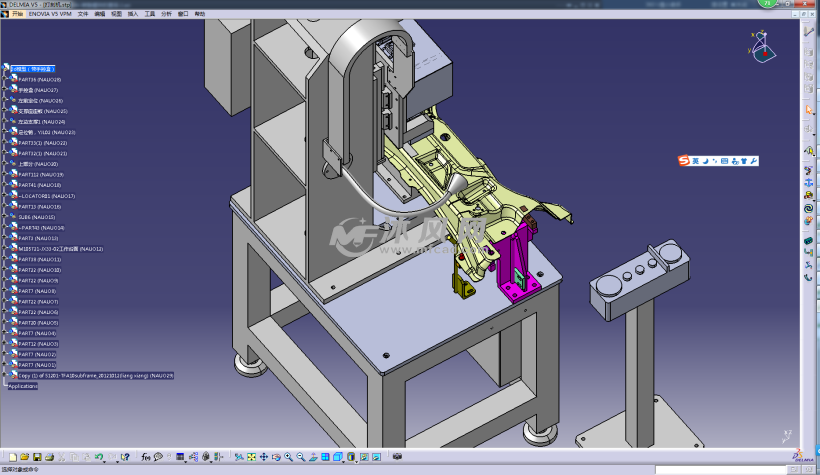The image size is (820, 475).
Task: Select the Fit All In view icon
Action: 251,457
